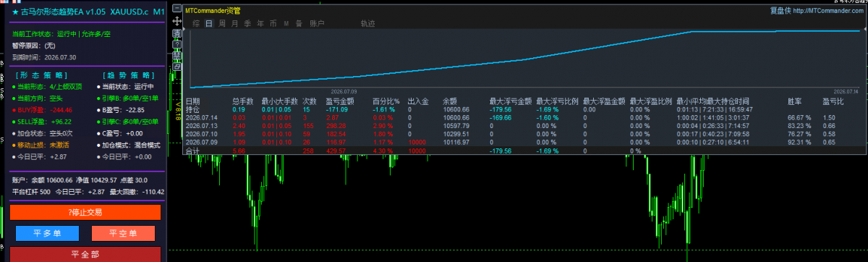Viewport: 868px width, 262px height.
Task: Click the 余额 column header
Action: (449, 101)
